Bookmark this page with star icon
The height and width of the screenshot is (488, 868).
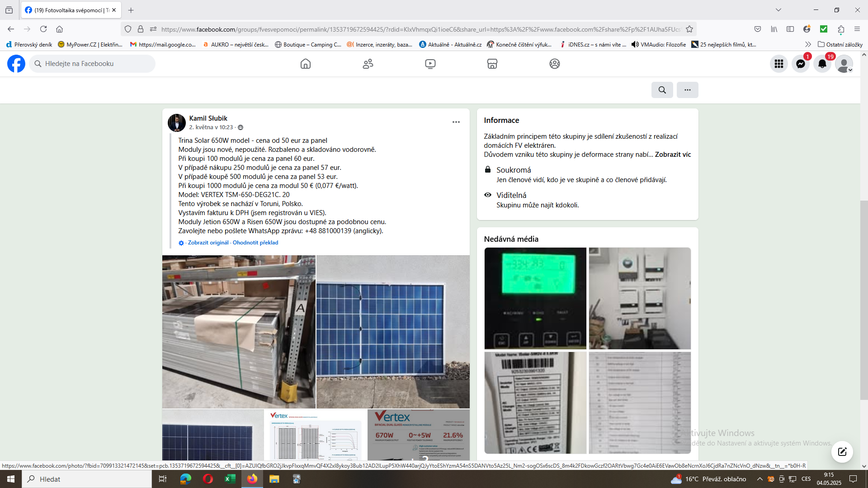coord(689,29)
